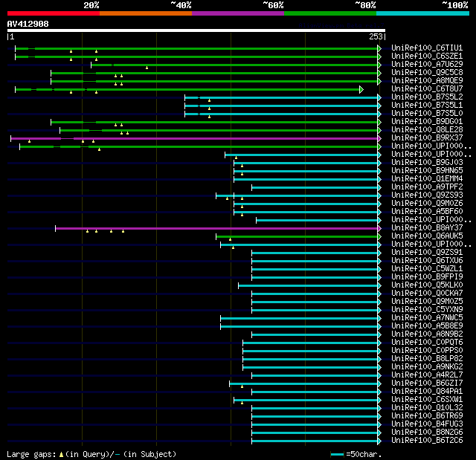Viewport: 476px width, 460px height.
Task: Select the UniRef100_B6GZI7 label
Action: coord(427,383)
